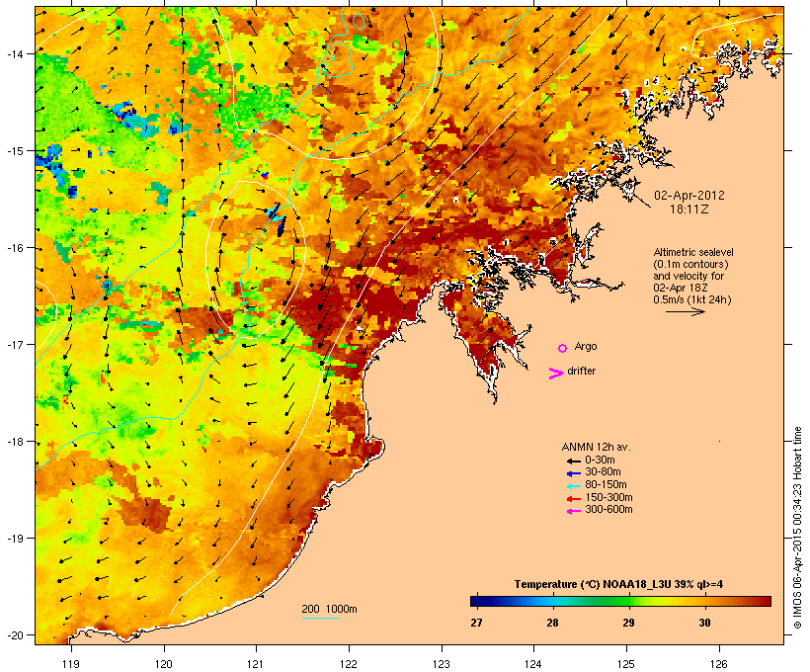Click the drifter legend label
Viewport: 810px width, 672px height.
coord(581,371)
